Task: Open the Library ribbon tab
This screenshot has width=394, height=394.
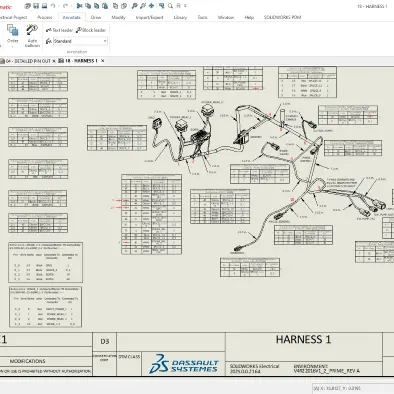Action: pos(180,17)
